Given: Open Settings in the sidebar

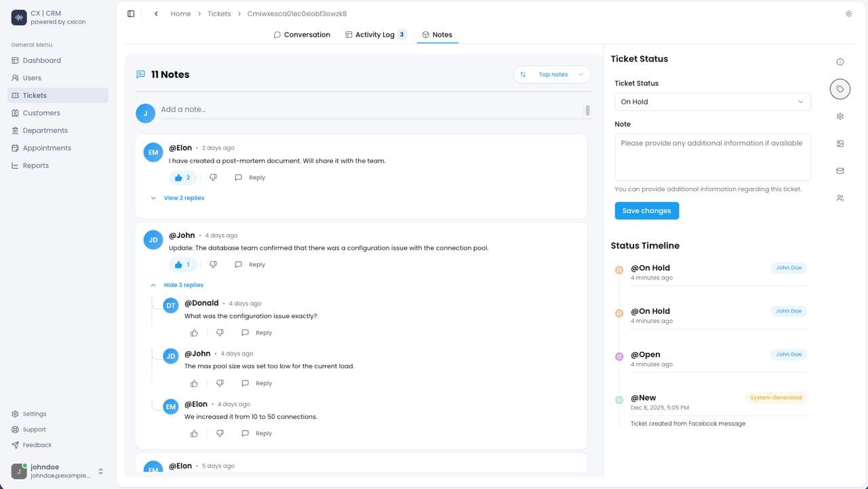Looking at the screenshot, I should [29, 414].
